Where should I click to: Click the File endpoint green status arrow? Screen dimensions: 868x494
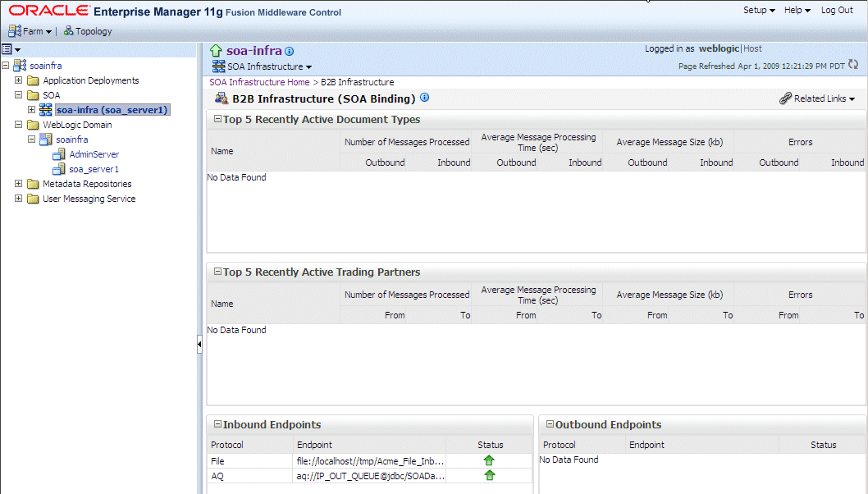489,460
